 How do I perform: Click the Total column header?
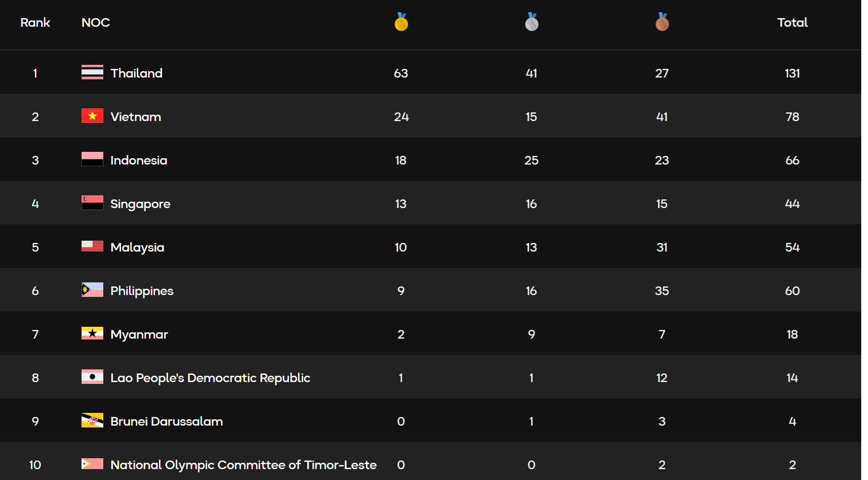[x=792, y=23]
